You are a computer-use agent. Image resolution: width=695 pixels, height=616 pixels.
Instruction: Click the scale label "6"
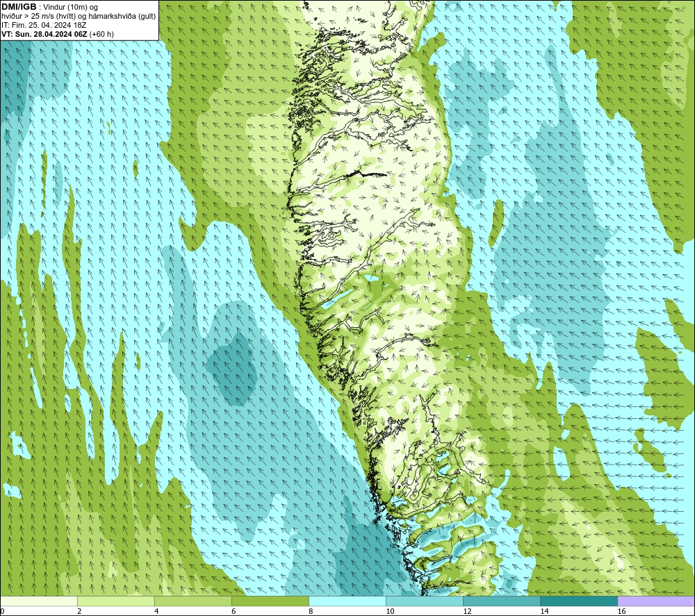pos(234,611)
